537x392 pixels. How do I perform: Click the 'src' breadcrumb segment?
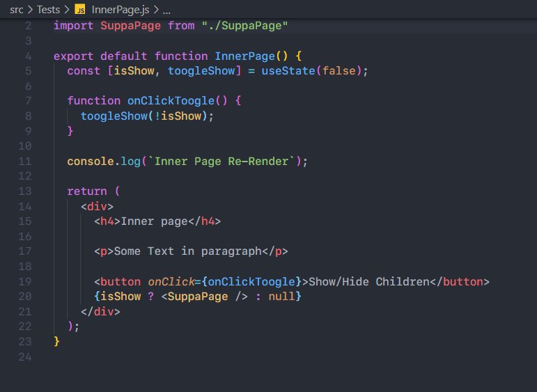[17, 10]
